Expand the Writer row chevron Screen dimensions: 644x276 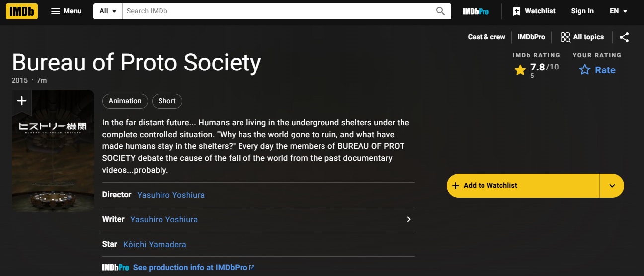409,219
